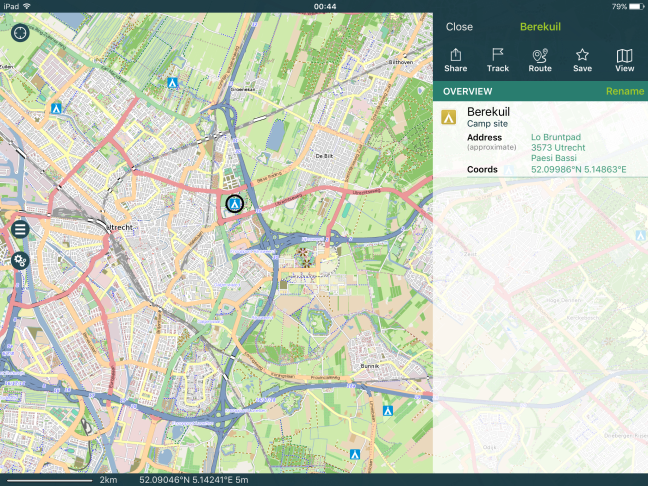Tap the Share icon
Viewport: 648px width, 486px height.
(x=455, y=60)
